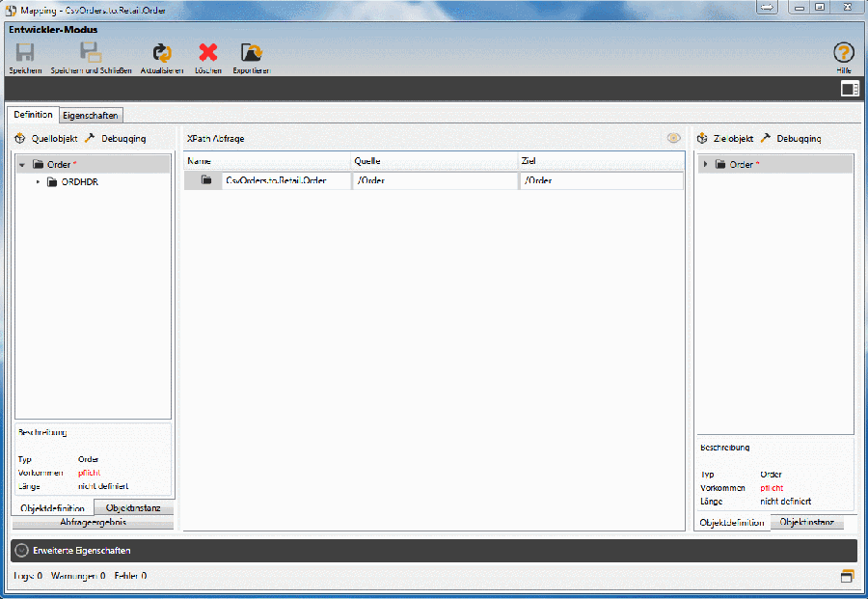Image resolution: width=868 pixels, height=599 pixels.
Task: Select the Definition tab
Action: (34, 115)
